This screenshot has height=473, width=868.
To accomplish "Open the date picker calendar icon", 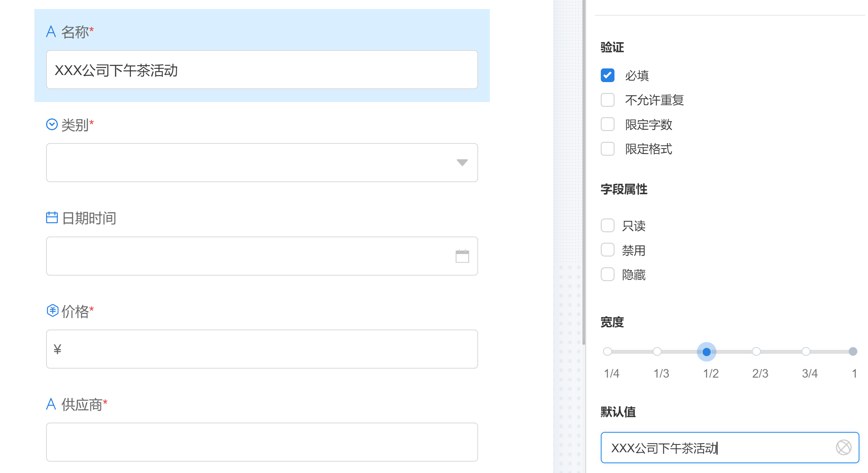I will [462, 256].
